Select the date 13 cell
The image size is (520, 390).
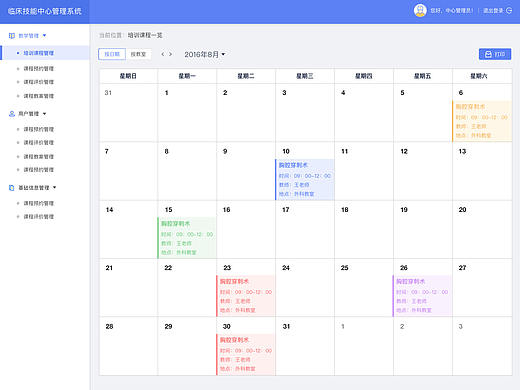482,171
